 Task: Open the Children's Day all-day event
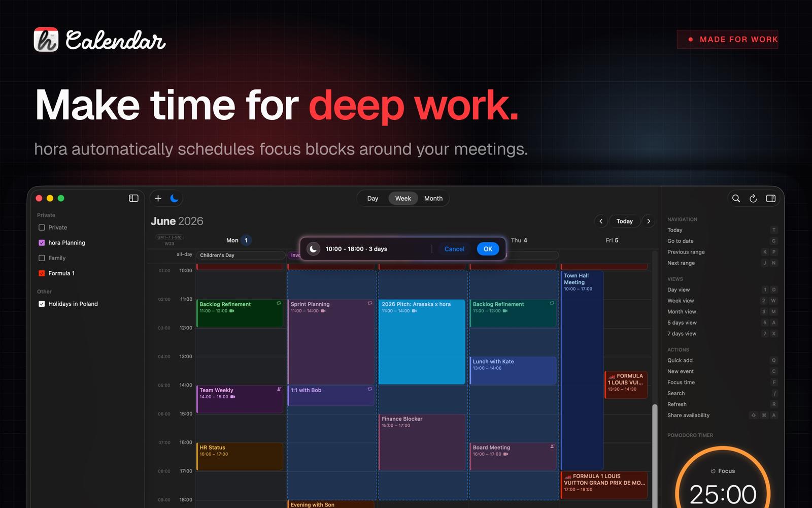pyautogui.click(x=241, y=255)
